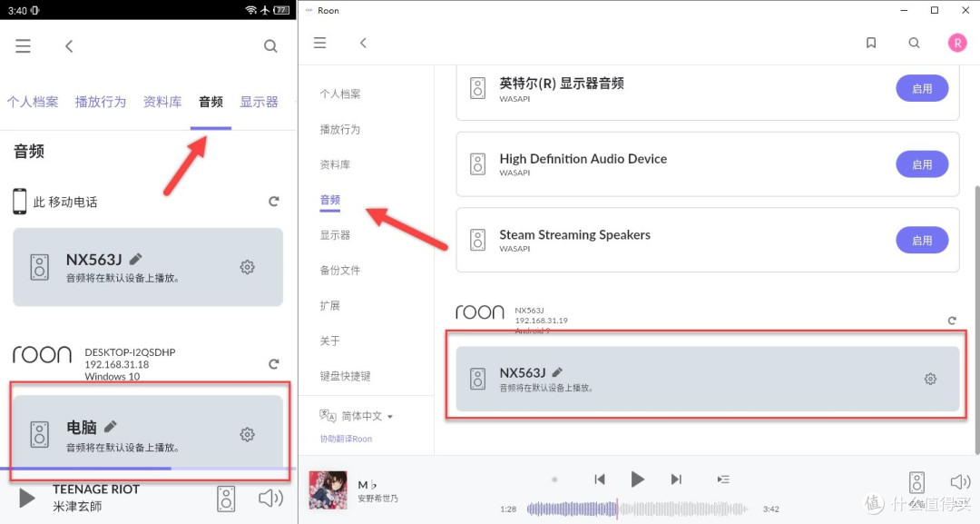Skip to the next track
Screen dimensions: 980x524
point(675,480)
